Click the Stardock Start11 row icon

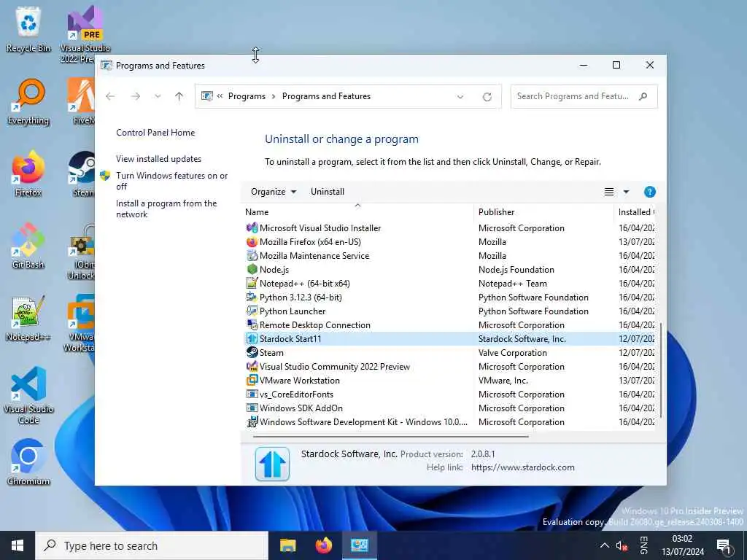(x=252, y=338)
